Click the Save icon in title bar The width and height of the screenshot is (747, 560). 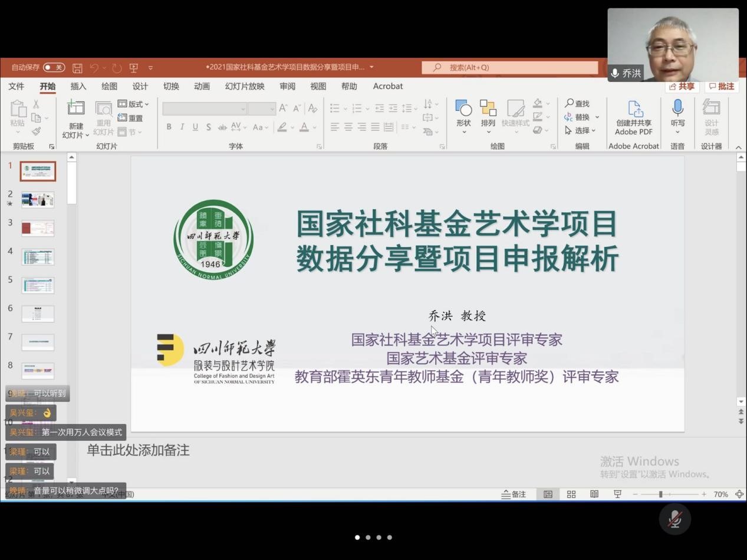(x=77, y=68)
